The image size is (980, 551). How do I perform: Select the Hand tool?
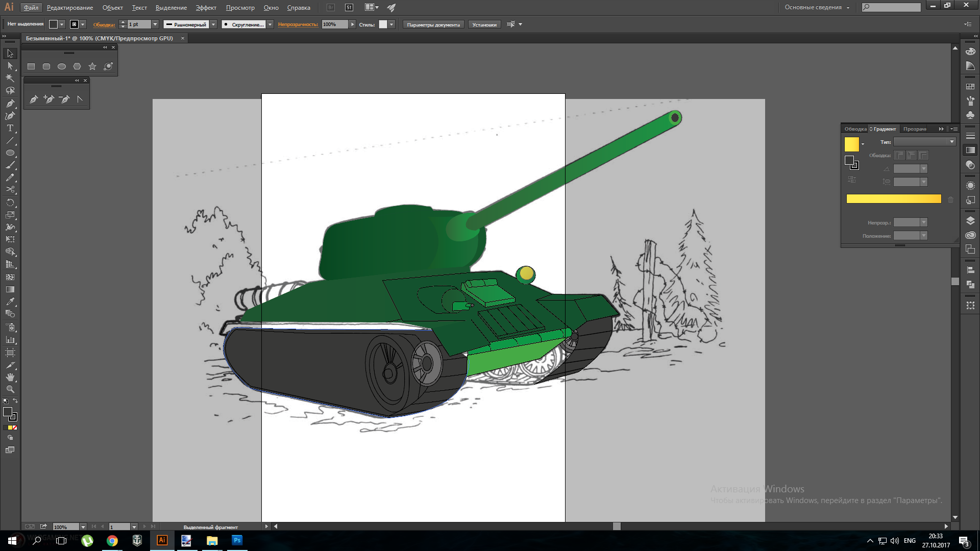coord(10,377)
